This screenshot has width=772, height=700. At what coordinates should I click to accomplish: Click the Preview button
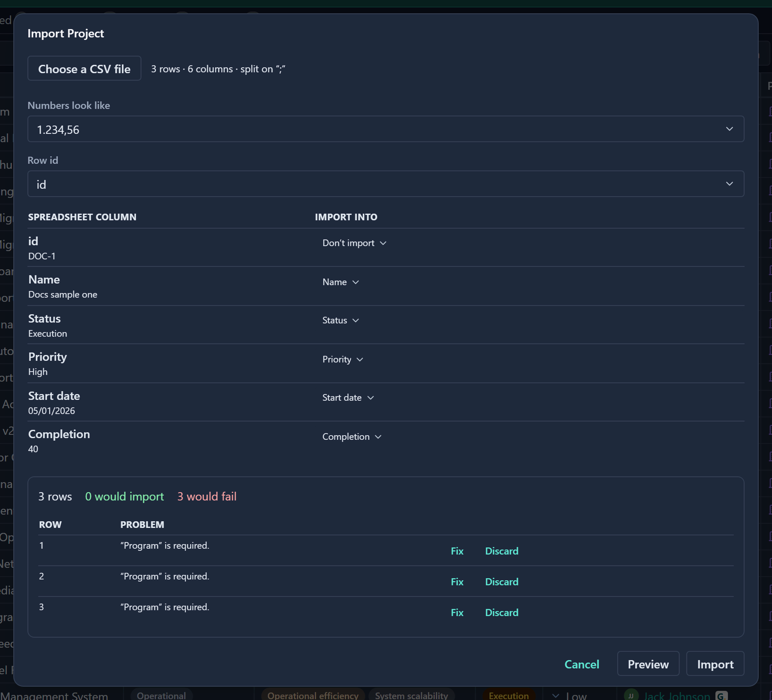tap(648, 664)
